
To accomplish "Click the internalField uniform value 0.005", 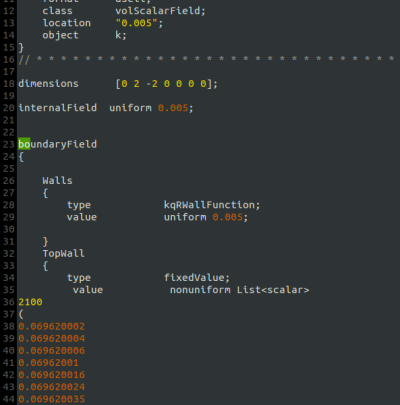I will point(173,108).
